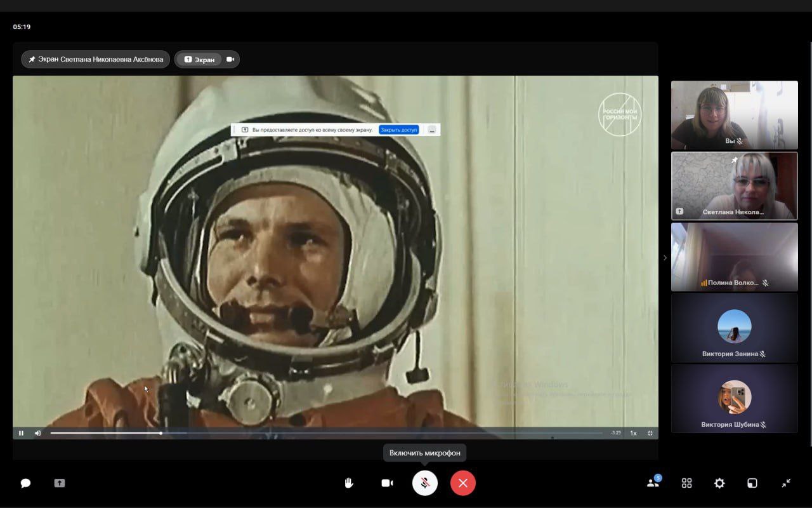Switch to grid view layout icon
Viewport: 812px width, 508px height.
click(686, 483)
